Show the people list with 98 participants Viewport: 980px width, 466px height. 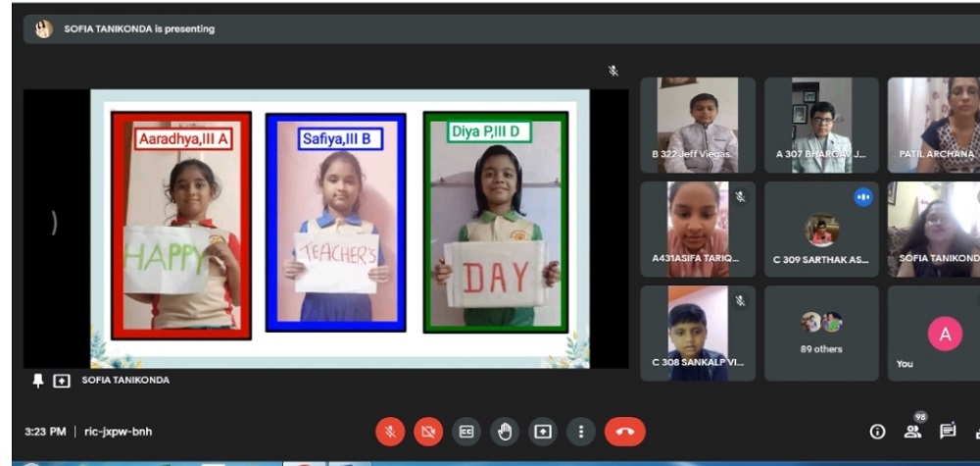point(913,431)
